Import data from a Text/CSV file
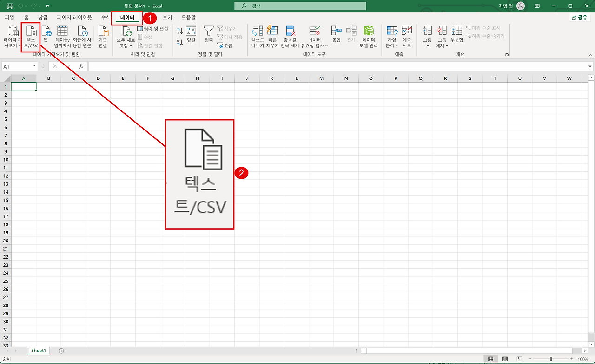Viewport: 595px width, 364px height. [32, 37]
